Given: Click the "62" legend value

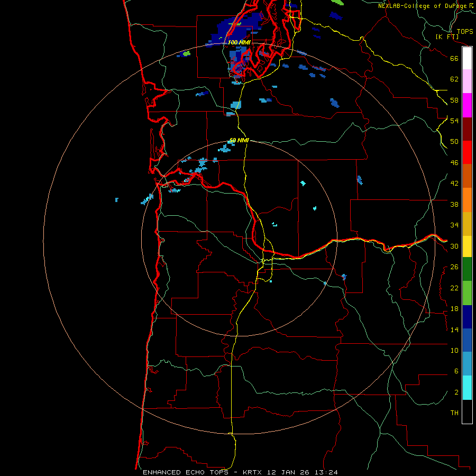Looking at the screenshot, I should 454,79.
